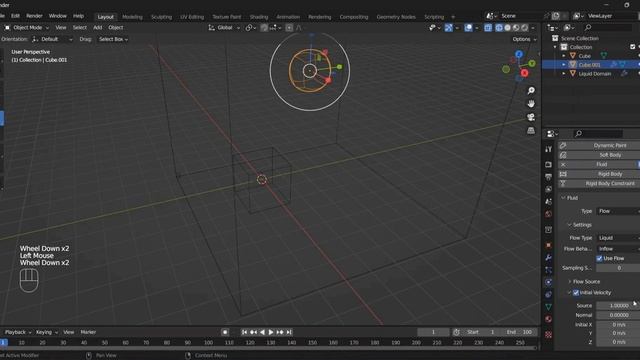The image size is (640, 360).
Task: Click the Rigid Body physics button
Action: coord(599,174)
